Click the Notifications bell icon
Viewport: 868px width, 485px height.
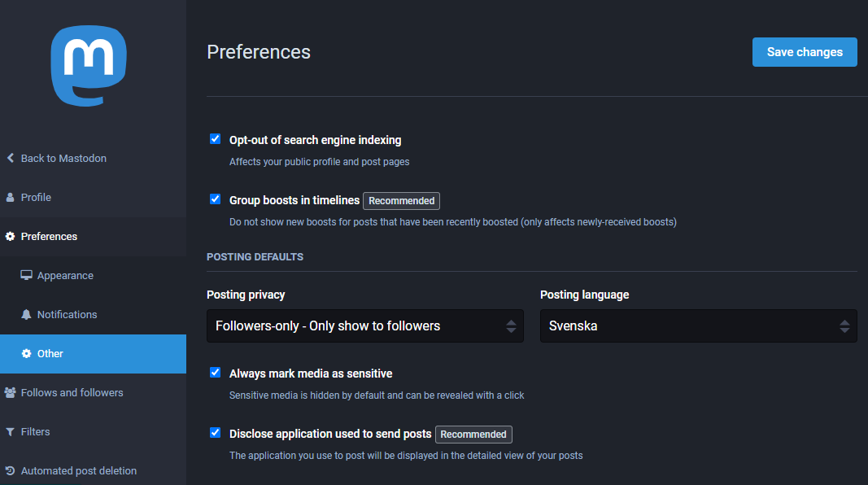click(27, 314)
